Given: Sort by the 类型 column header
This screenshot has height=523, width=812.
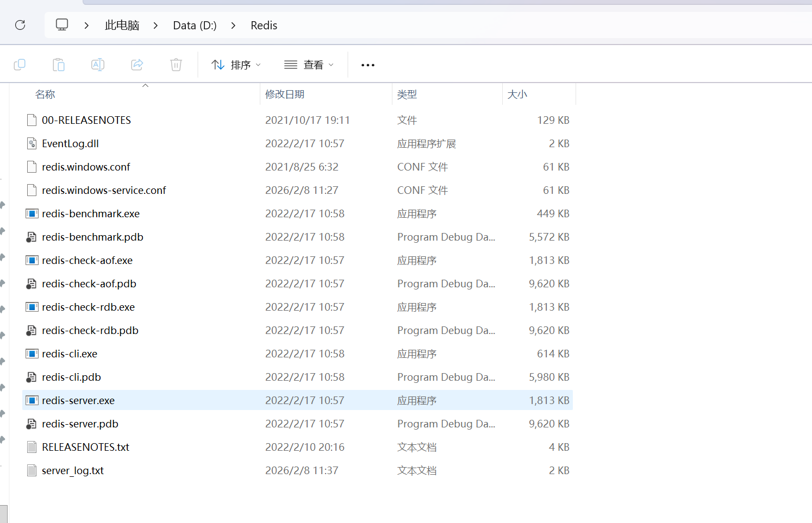Looking at the screenshot, I should [407, 94].
